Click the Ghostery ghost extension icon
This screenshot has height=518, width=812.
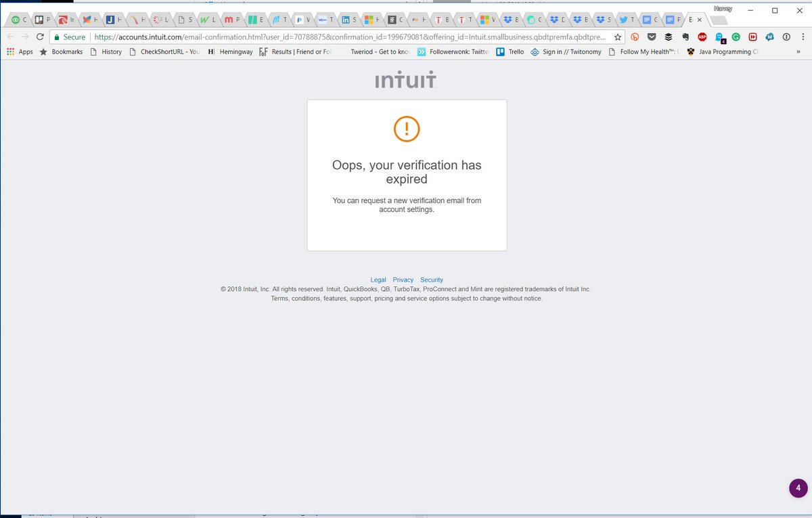pos(720,38)
